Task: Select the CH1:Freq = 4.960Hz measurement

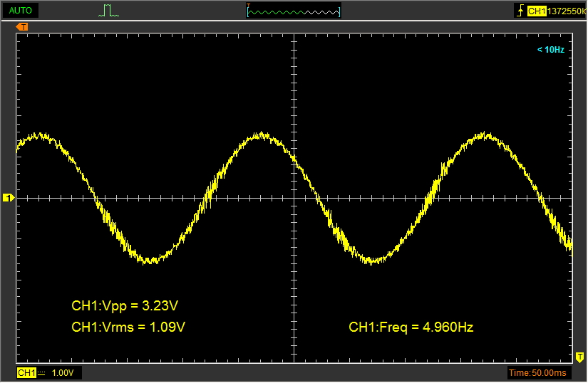Action: click(411, 327)
